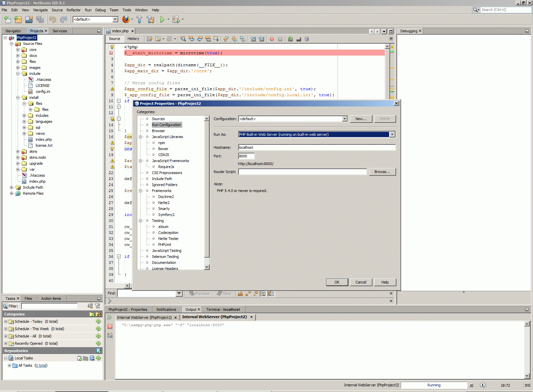This screenshot has height=392, width=533.
Task: Switch to the Navigator tab
Action: [13, 31]
